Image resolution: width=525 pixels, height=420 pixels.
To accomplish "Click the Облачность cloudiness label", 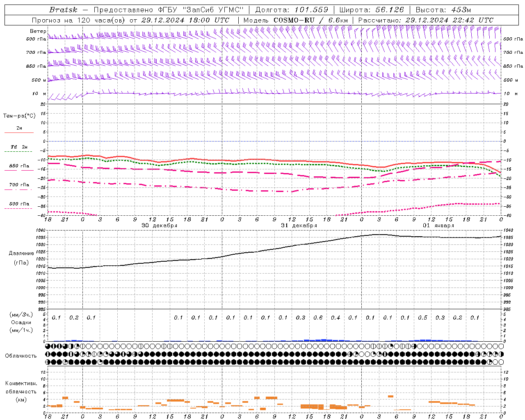I will click(x=21, y=356).
